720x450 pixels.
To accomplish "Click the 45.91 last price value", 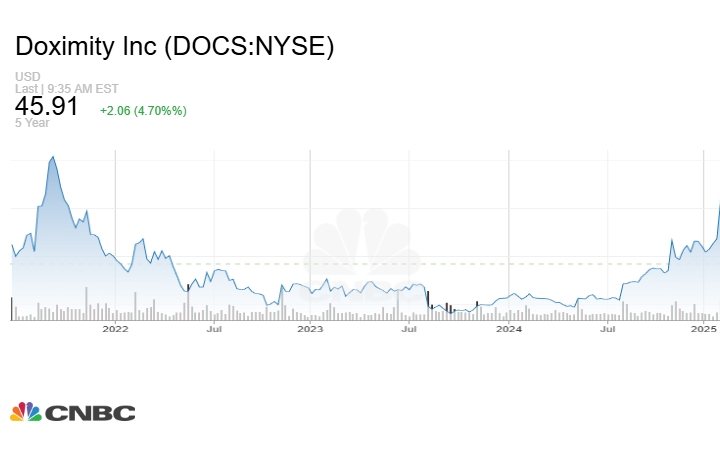I will (x=46, y=106).
